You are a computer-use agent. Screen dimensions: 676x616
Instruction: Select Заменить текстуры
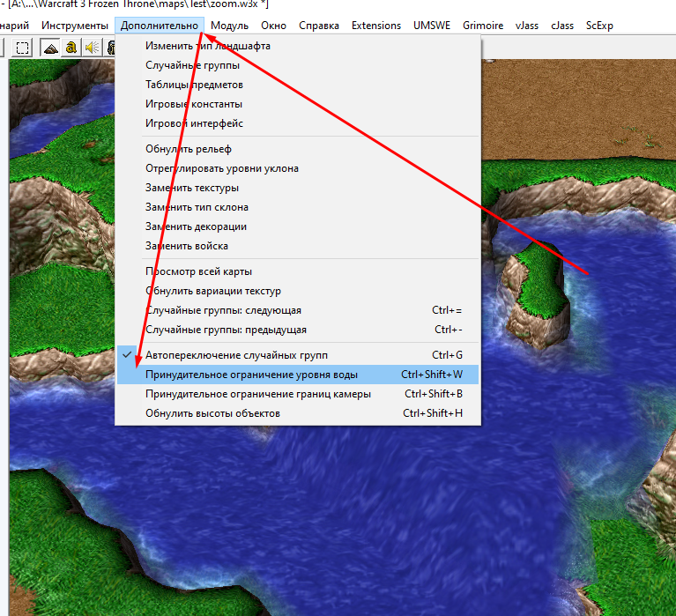tap(298, 188)
